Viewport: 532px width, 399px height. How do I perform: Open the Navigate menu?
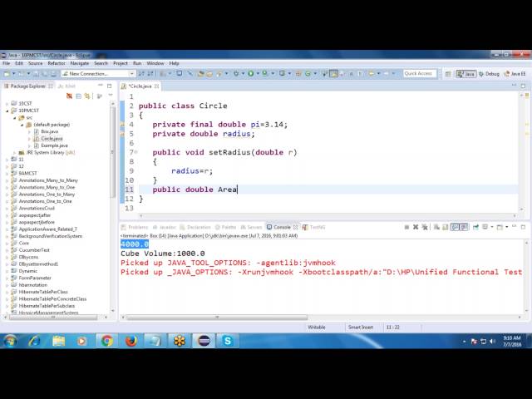click(80, 63)
